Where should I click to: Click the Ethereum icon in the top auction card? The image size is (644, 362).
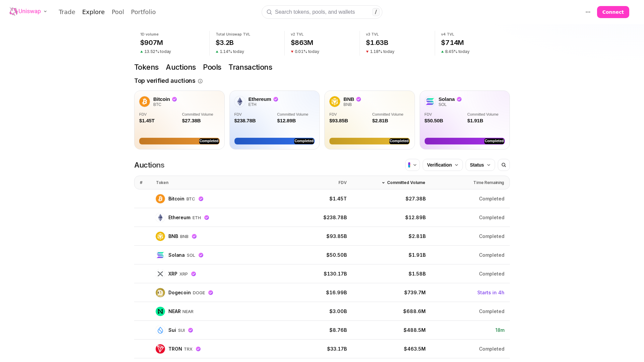[240, 102]
